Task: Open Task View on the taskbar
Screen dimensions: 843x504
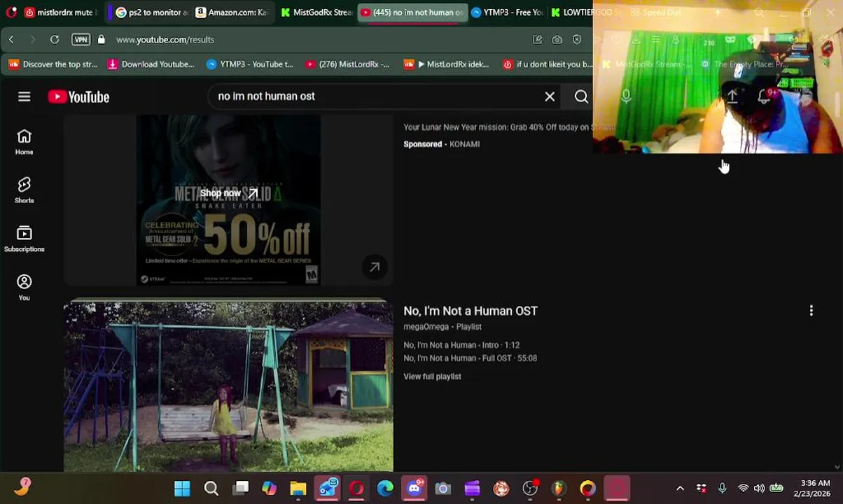Action: pyautogui.click(x=240, y=489)
